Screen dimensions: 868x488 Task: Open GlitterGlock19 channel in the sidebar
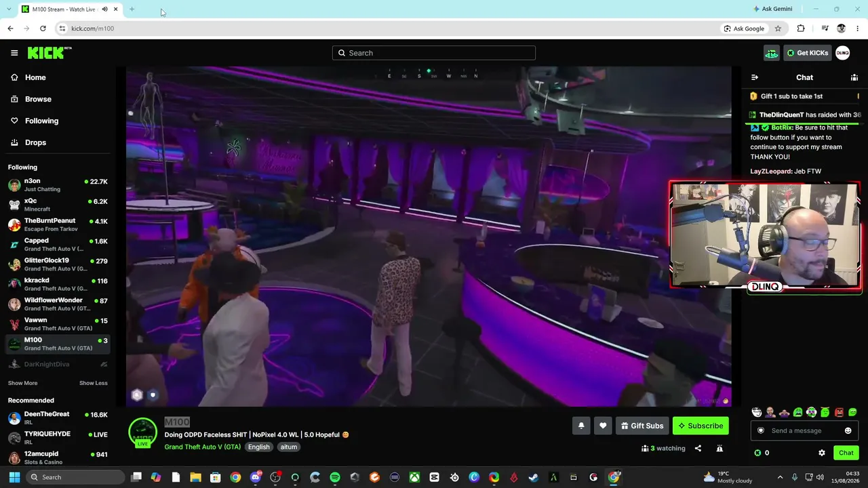pyautogui.click(x=58, y=264)
